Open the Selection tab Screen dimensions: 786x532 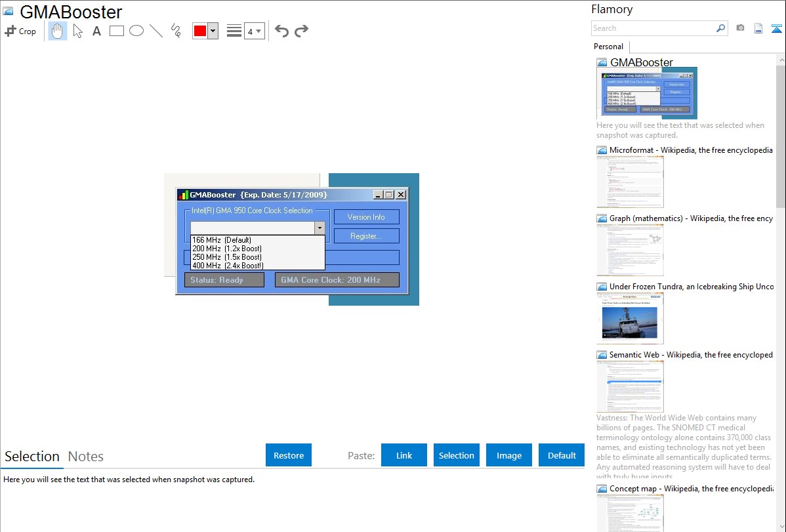pos(32,457)
